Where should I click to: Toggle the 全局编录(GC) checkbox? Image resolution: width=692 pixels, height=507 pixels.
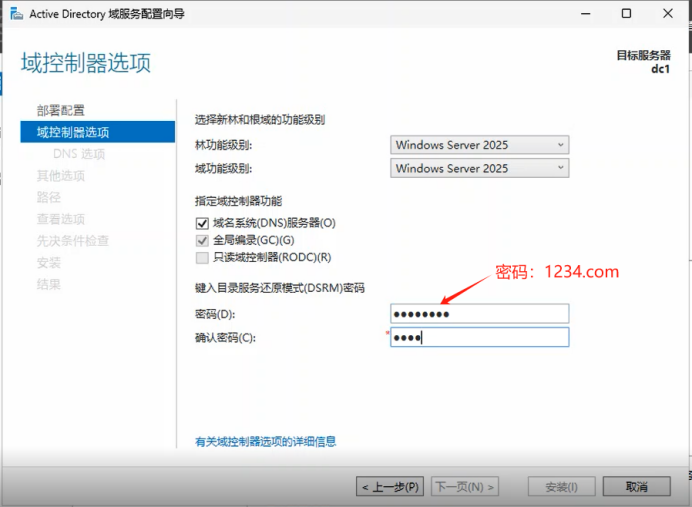coord(202,240)
